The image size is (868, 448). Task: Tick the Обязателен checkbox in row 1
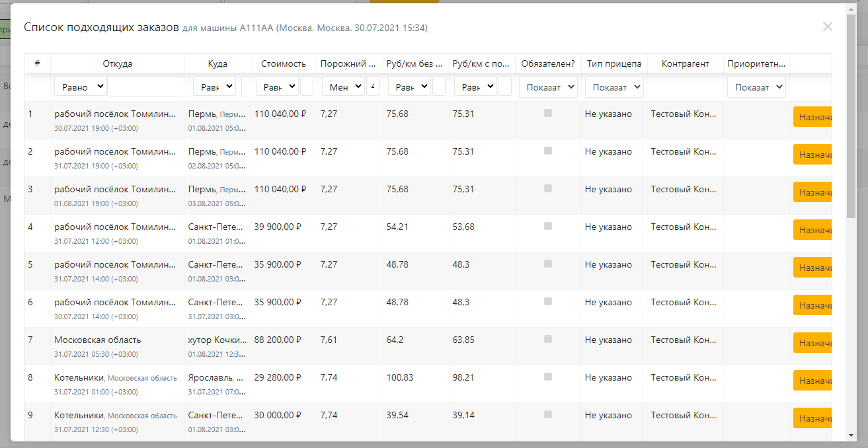click(x=548, y=113)
